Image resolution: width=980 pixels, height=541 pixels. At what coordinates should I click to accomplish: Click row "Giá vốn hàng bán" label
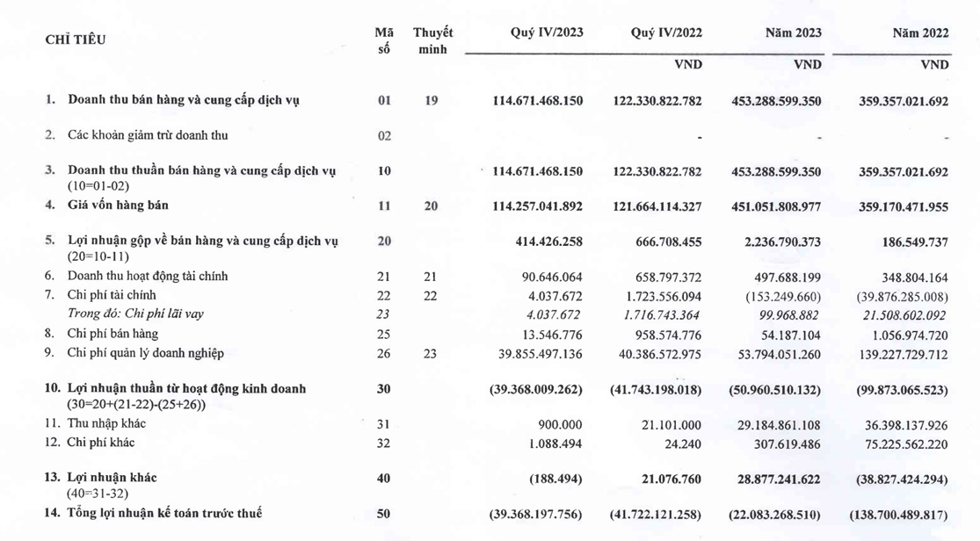tap(118, 206)
